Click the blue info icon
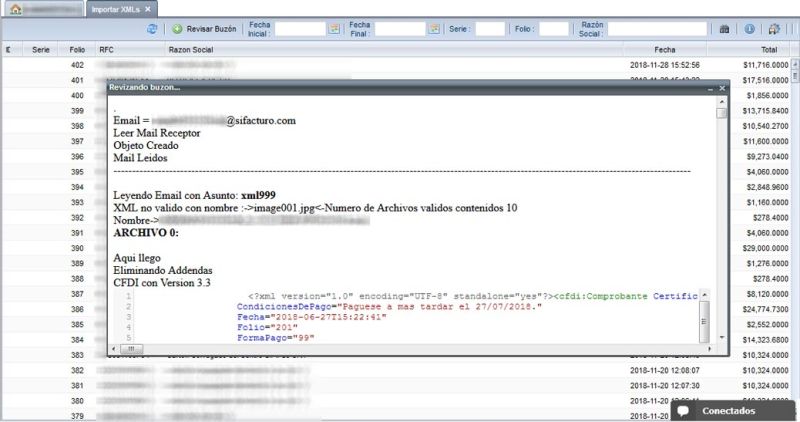Viewport: 800px width, 422px height. (x=749, y=29)
